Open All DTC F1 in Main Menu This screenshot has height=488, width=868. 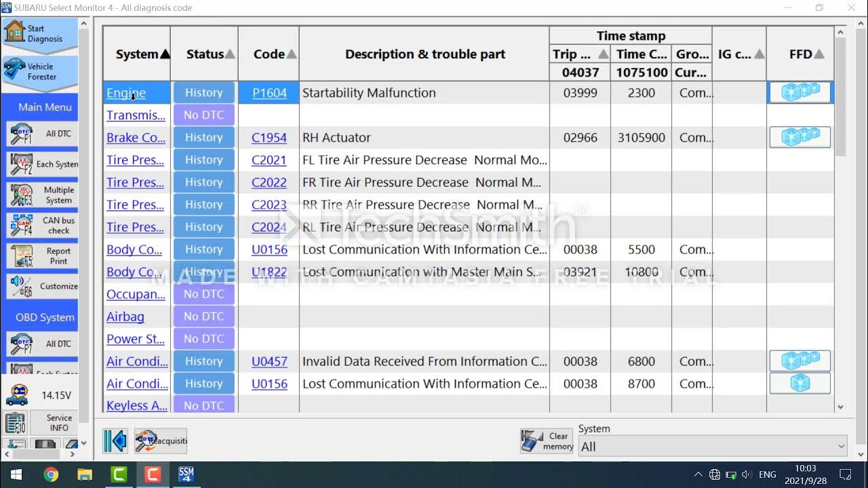pos(42,134)
